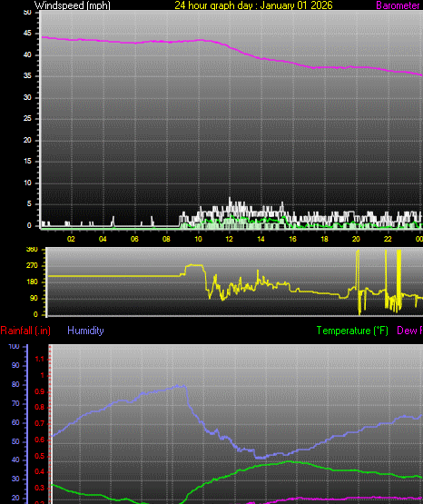Select 0.8 on red rainfall axis

pos(40,407)
